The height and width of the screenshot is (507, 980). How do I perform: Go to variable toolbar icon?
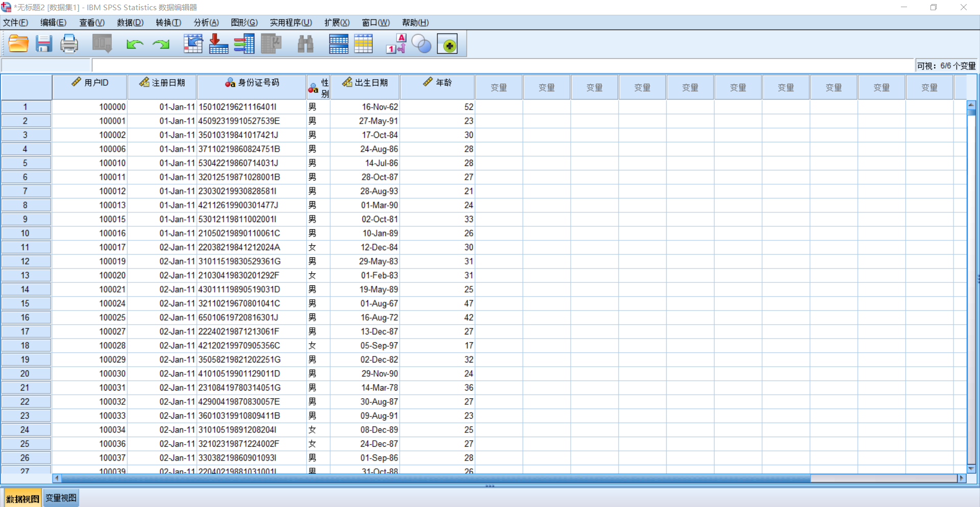pos(218,44)
